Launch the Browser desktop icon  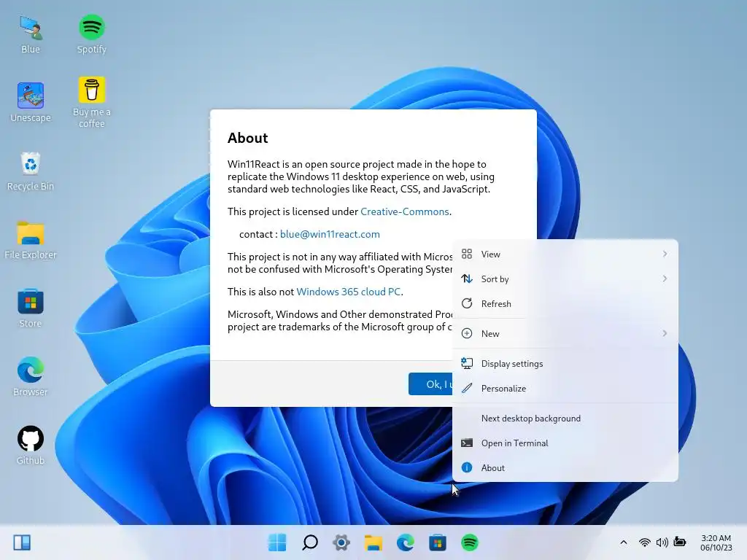click(31, 377)
